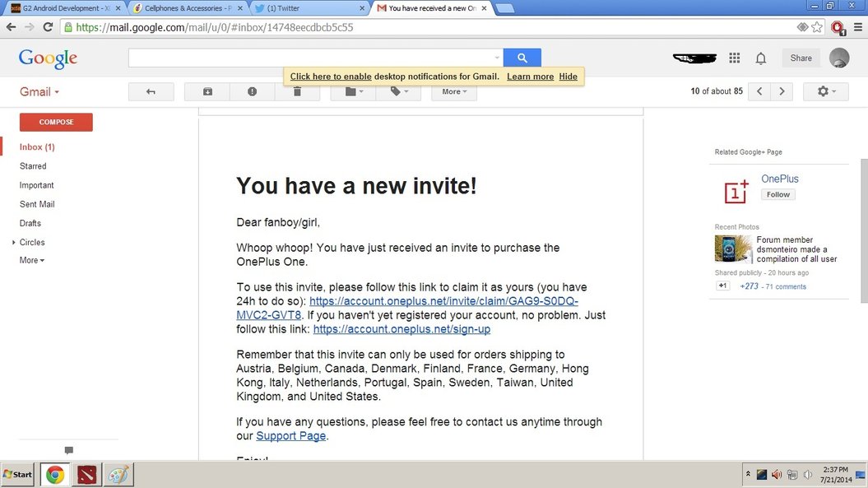This screenshot has height=488, width=868.
Task: Open the Labels tag dropdown
Action: 399,91
